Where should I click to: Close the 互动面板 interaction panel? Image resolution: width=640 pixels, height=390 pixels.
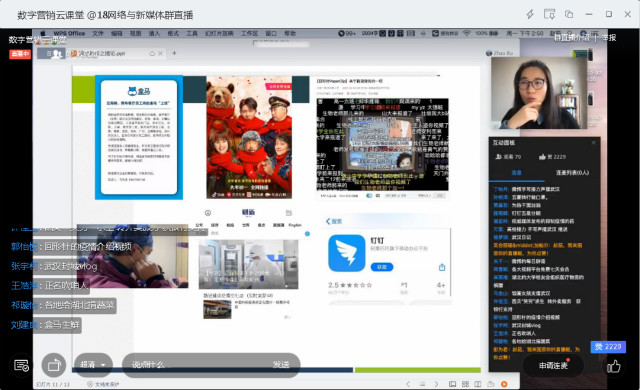tap(593, 142)
